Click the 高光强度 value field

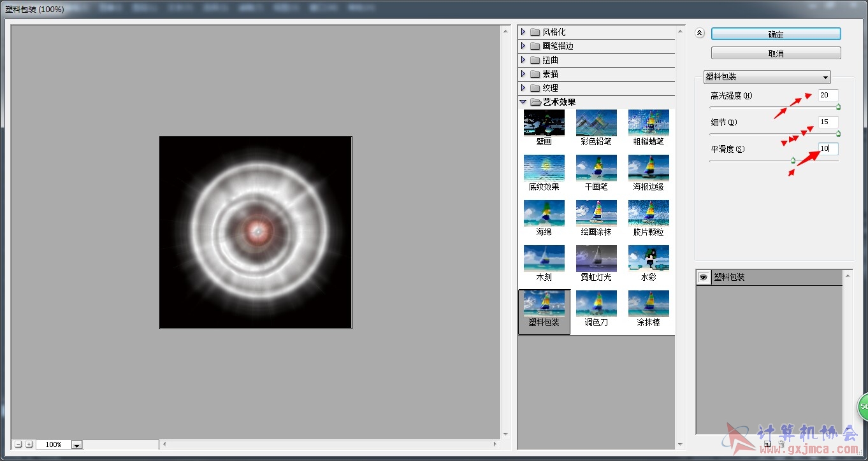(828, 96)
